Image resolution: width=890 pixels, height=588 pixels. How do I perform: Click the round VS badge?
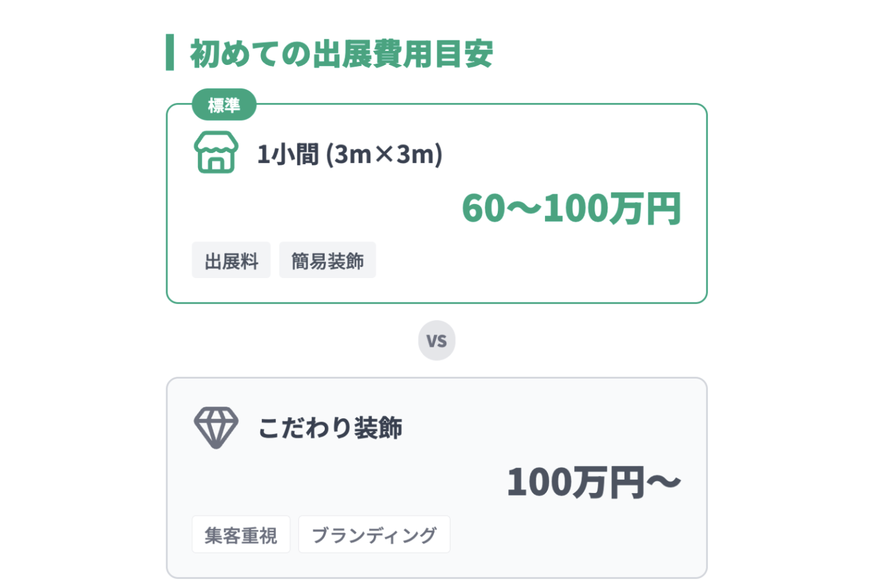tap(436, 341)
